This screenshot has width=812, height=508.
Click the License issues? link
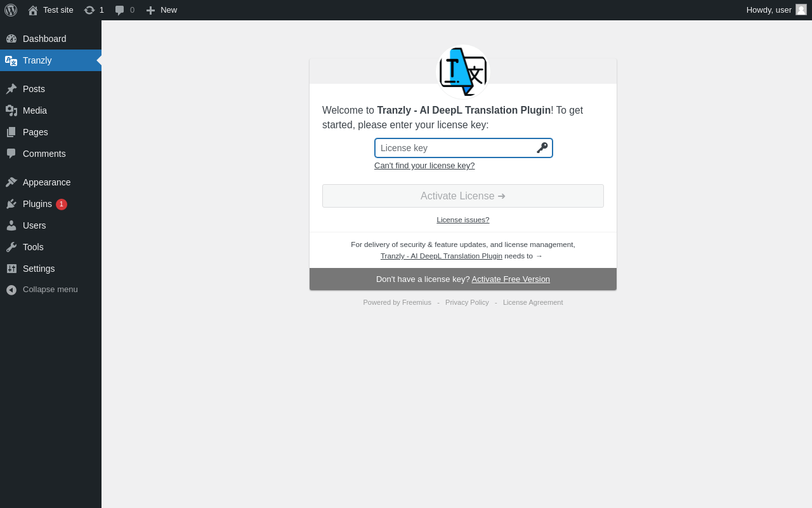[x=463, y=220]
